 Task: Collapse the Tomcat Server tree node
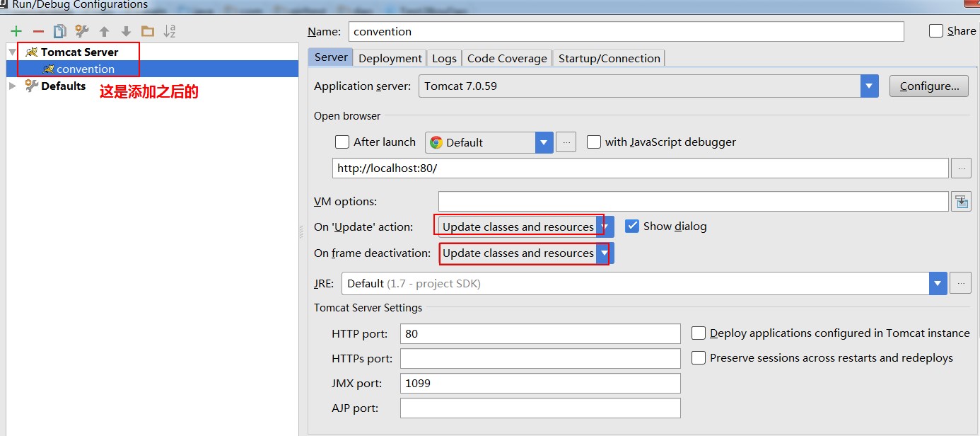tap(12, 52)
